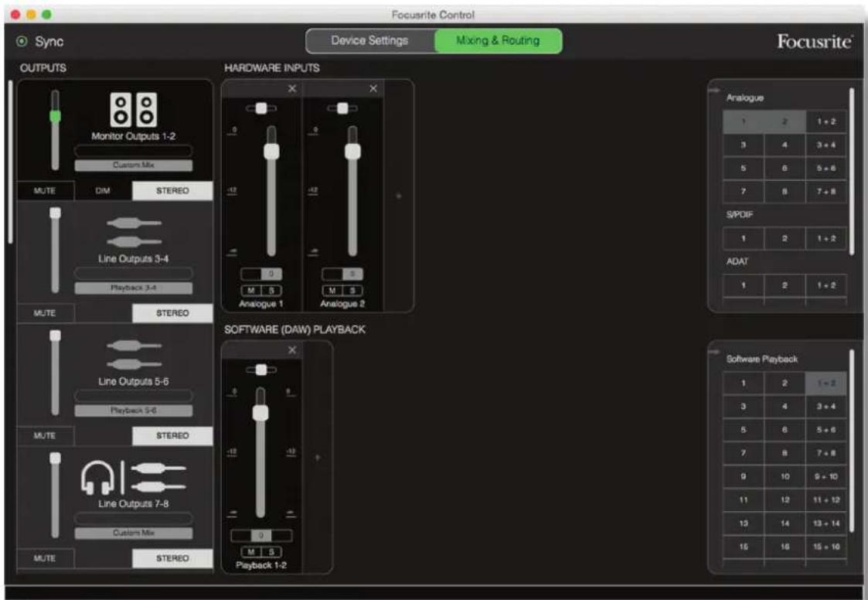Mute the Analogue 2 channel (M)
The image size is (868, 600).
[x=332, y=290]
